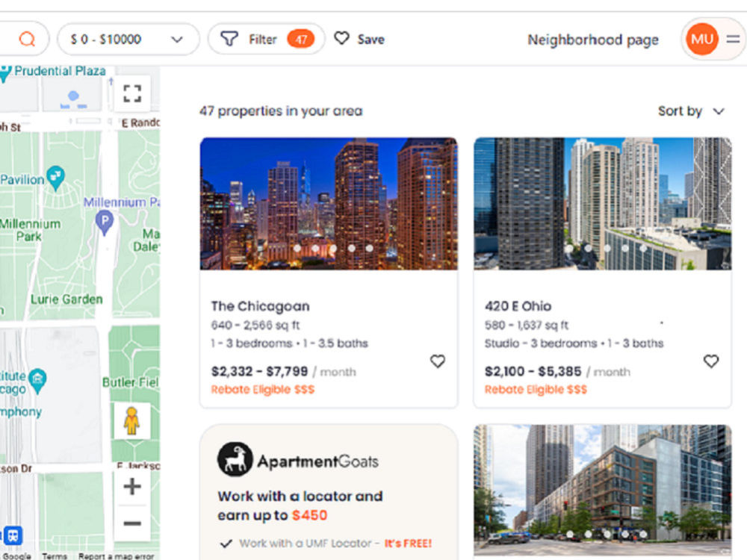Click the orange search magnifier icon
The image size is (747, 560).
point(27,39)
